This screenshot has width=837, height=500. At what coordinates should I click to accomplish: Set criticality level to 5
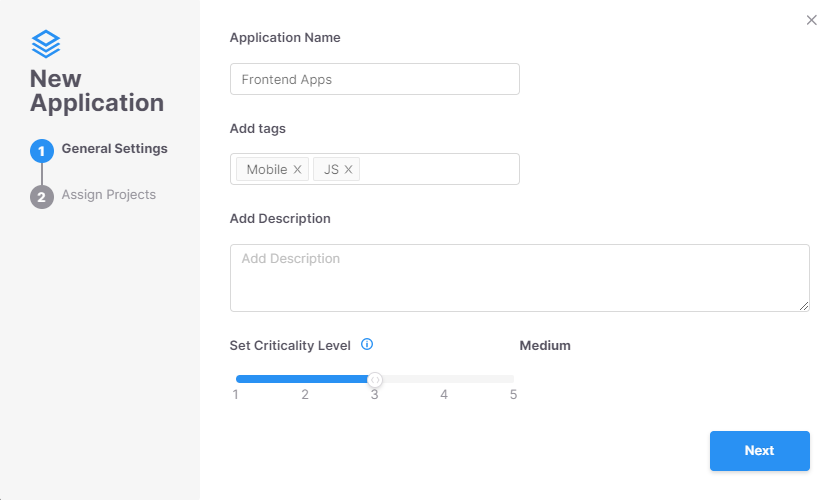point(513,394)
